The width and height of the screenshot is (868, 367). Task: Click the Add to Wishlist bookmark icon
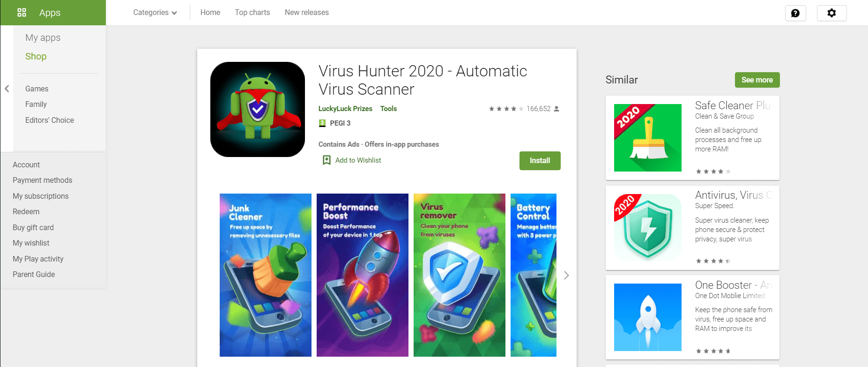(326, 160)
